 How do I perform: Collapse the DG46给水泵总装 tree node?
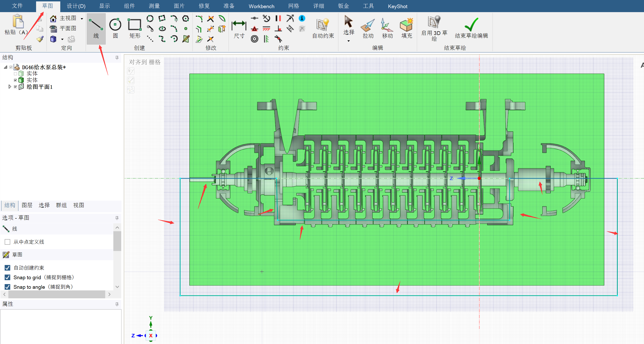[x=6, y=67]
